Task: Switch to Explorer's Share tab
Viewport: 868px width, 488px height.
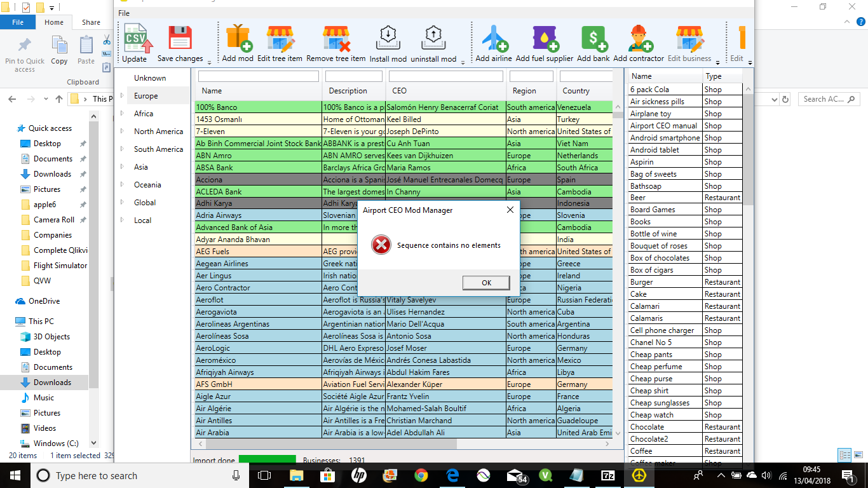Action: click(x=91, y=22)
